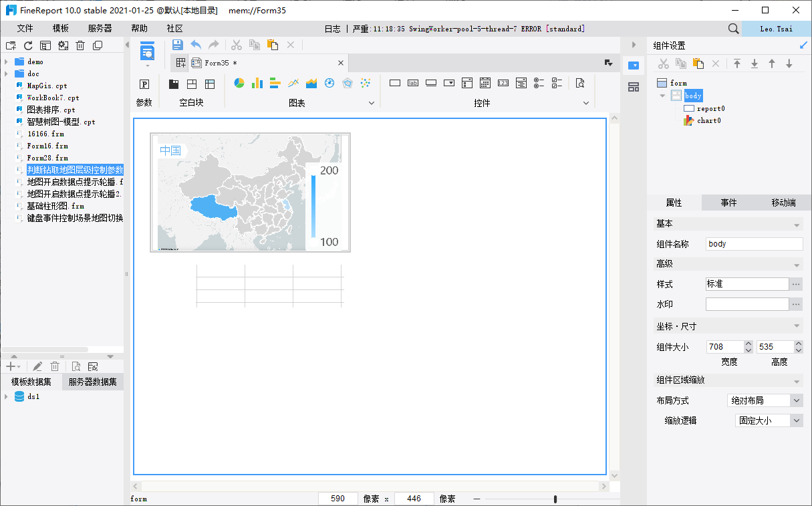Viewport: 812px width, 506px height.
Task: Insert a column bar chart
Action: pyautogui.click(x=257, y=84)
